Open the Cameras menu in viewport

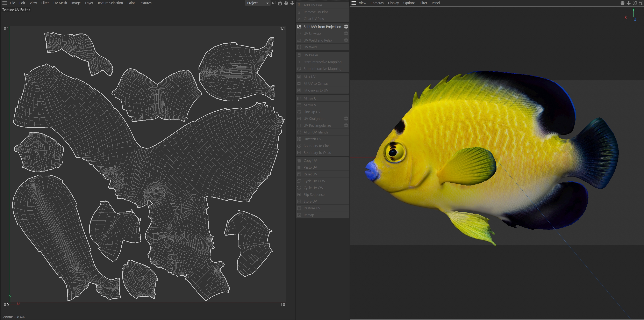tap(377, 3)
